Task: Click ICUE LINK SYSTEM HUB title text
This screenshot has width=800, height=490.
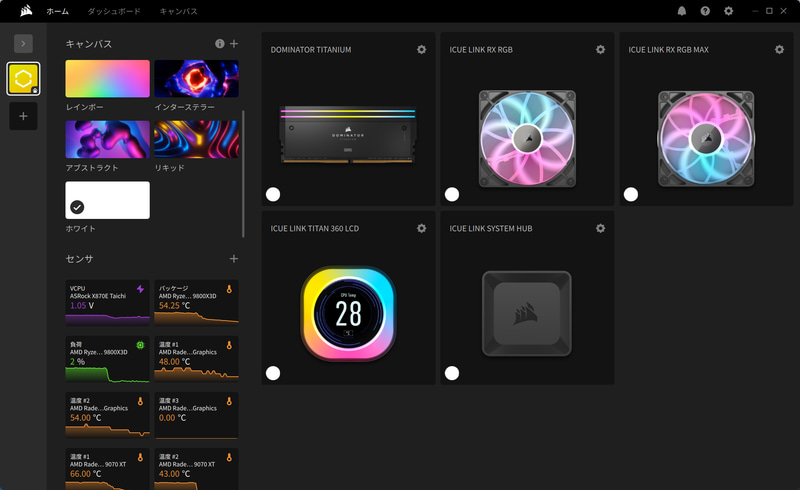Action: (x=491, y=228)
